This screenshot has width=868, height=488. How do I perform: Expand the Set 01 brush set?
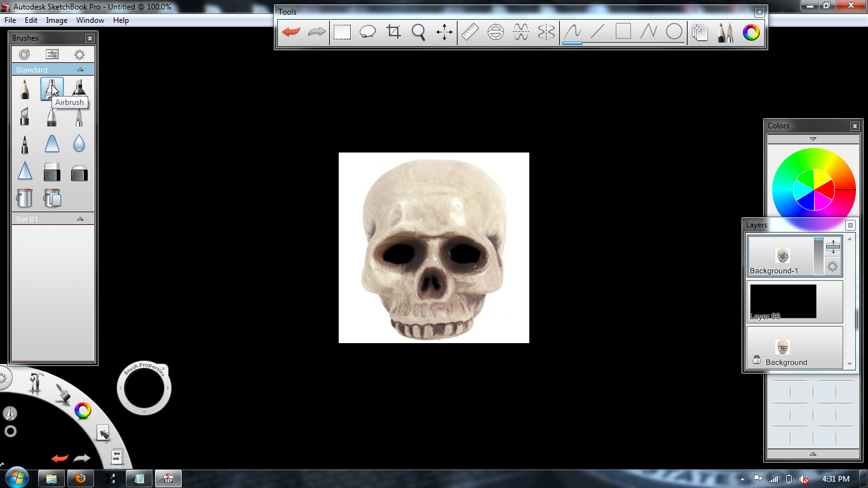(x=80, y=219)
